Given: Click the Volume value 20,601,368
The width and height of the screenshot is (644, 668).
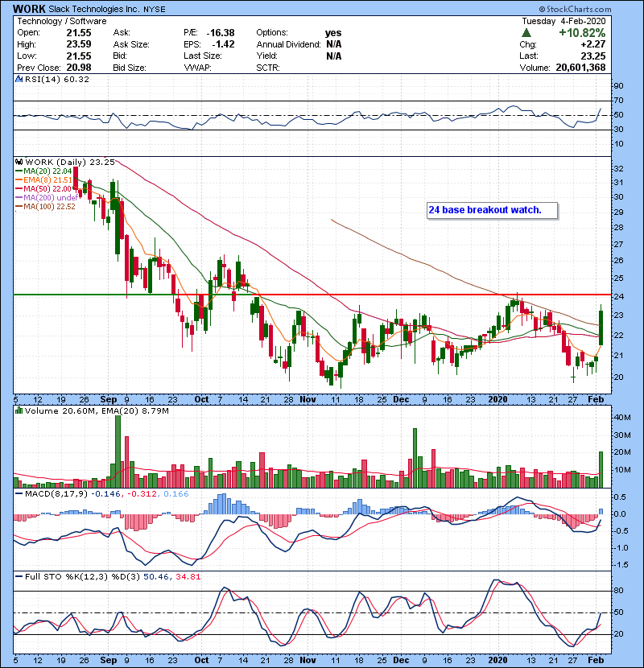Looking at the screenshot, I should (580, 68).
